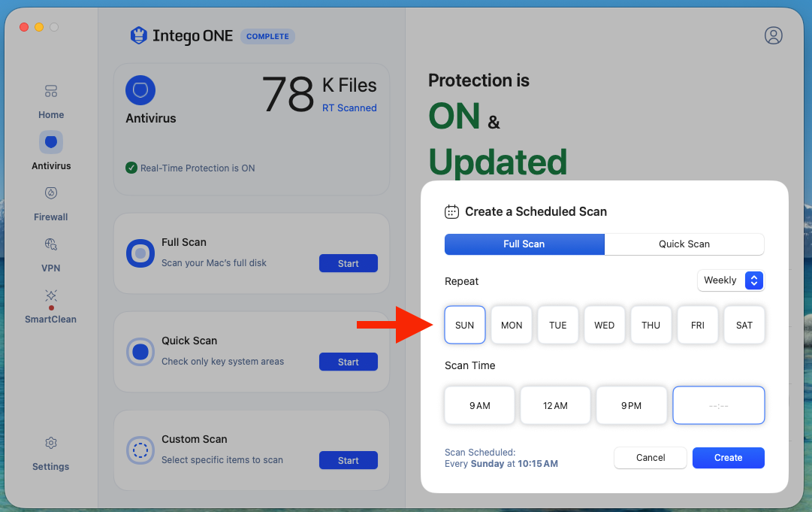Screen dimensions: 812x512
Task: Click the Full Scan circle icon
Action: [x=140, y=253]
